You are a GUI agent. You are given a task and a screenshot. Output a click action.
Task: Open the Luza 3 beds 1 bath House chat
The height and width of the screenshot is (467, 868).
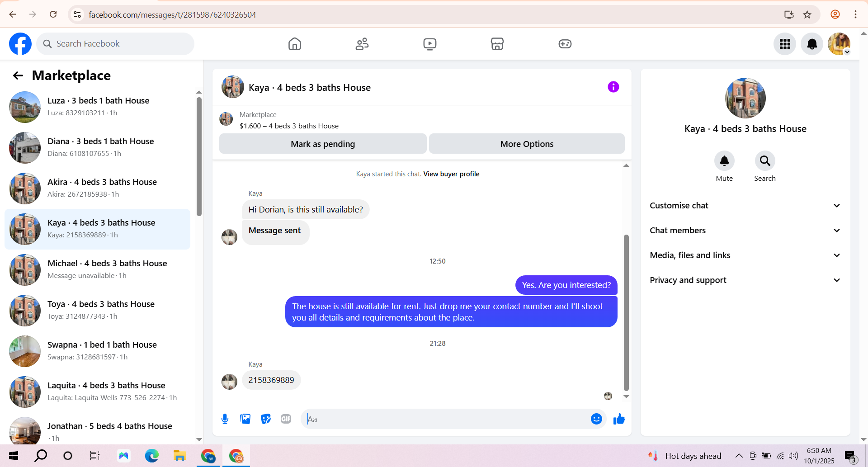pyautogui.click(x=97, y=107)
